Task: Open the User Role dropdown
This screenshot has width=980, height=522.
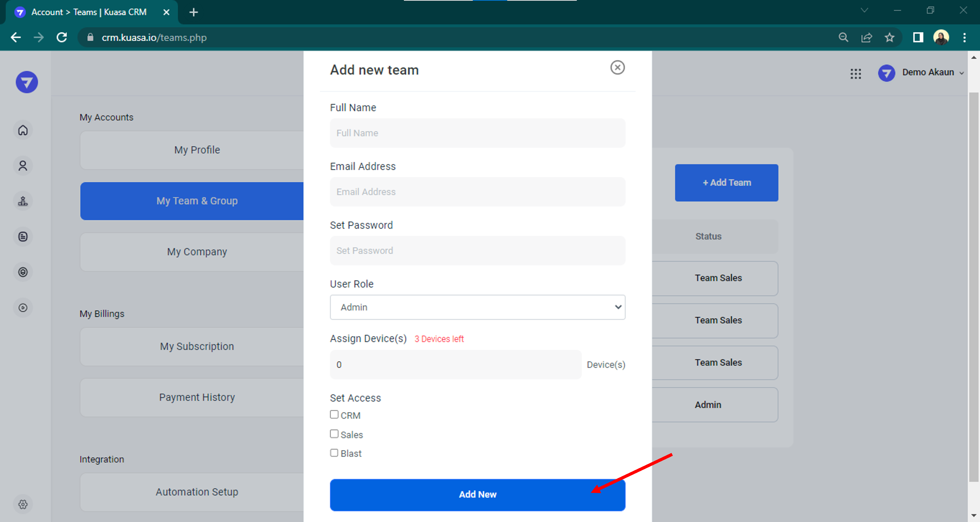Action: (x=477, y=307)
